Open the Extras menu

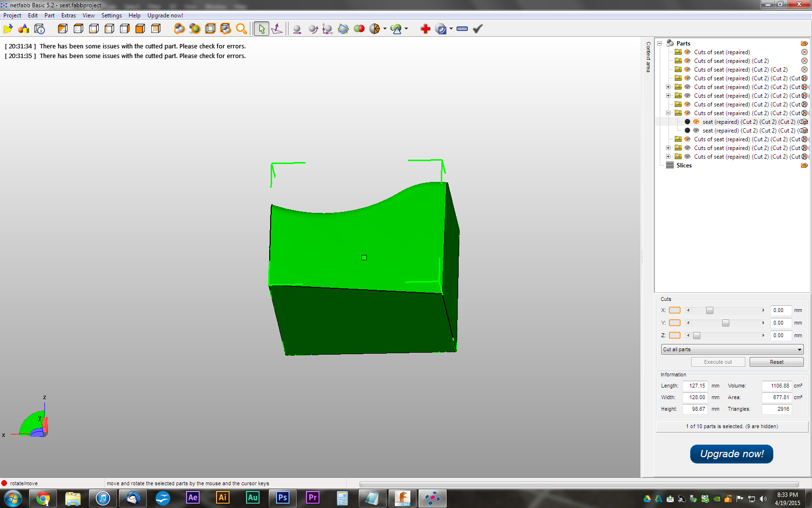68,15
